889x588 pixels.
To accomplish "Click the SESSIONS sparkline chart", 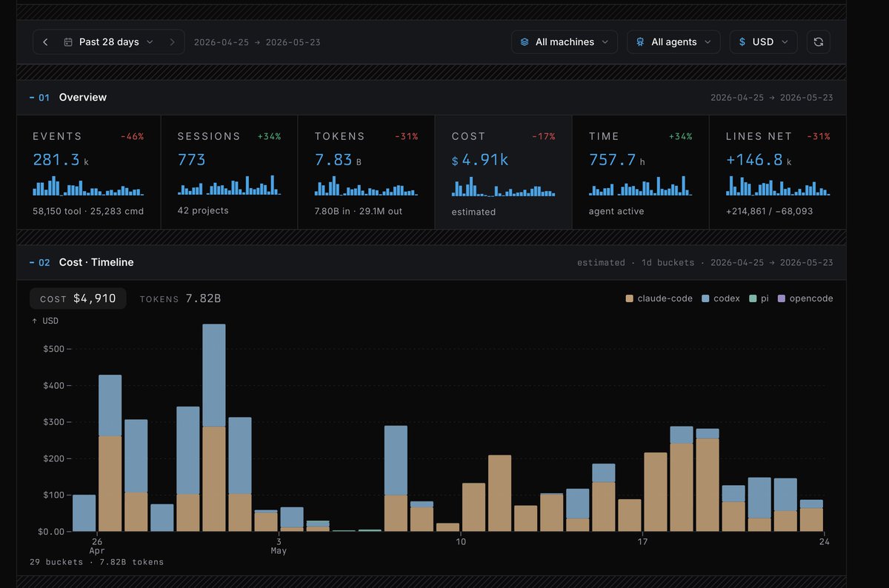I will 230,185.
